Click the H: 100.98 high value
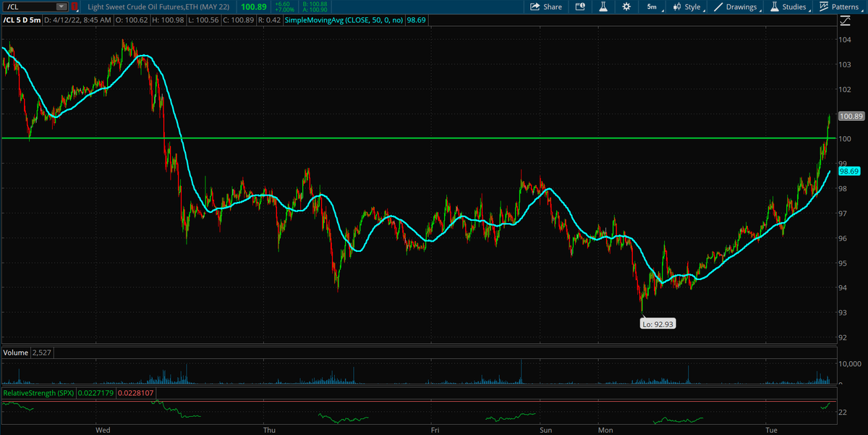The width and height of the screenshot is (868, 435). click(167, 20)
